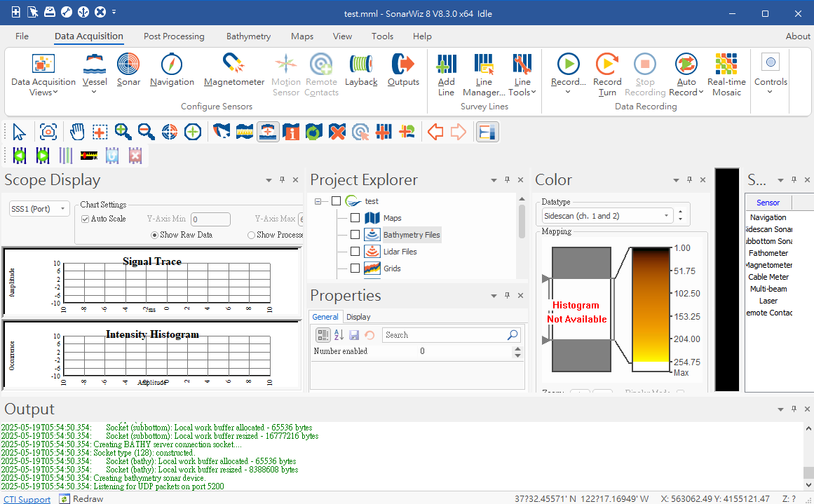Open Magnetometer configuration

pyautogui.click(x=234, y=69)
